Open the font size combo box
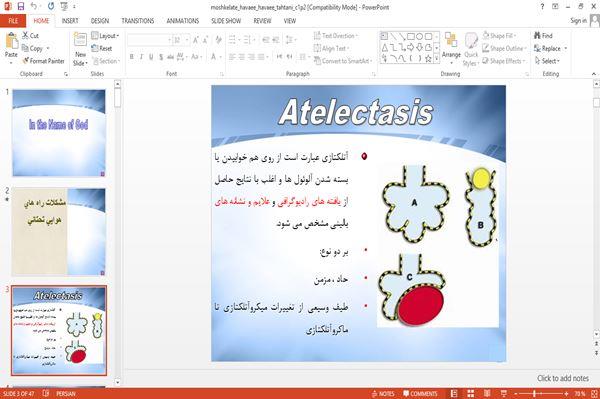 click(181, 40)
